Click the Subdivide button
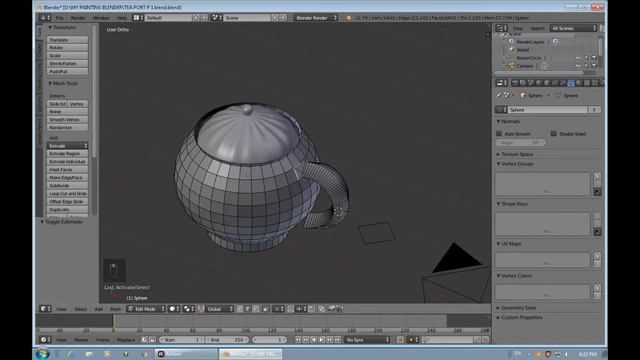This screenshot has height=360, width=640. coord(67,185)
